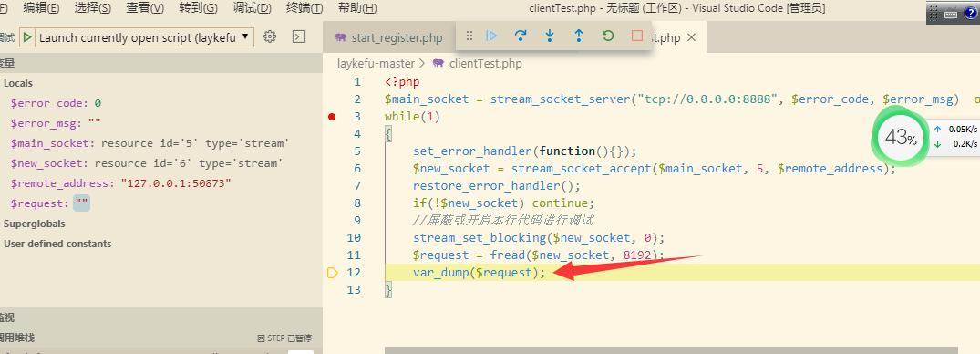This screenshot has height=354, width=980.
Task: Open the 选择(S) menu
Action: click(x=92, y=8)
